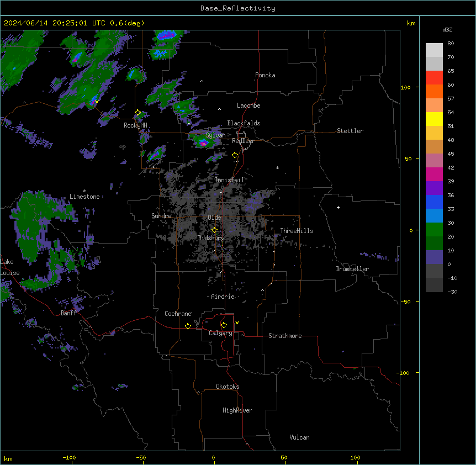Click the Sundre label

161,216
